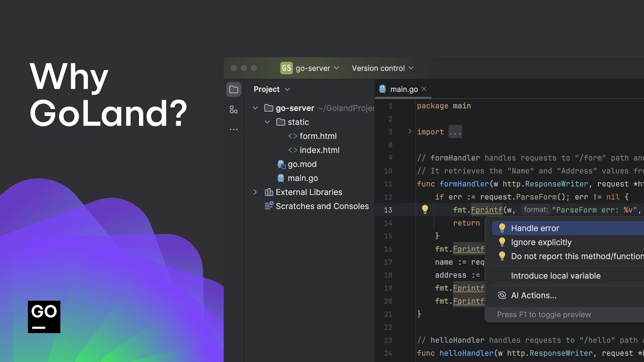The height and width of the screenshot is (362, 644).
Task: Click the go.mod file icon
Action: [x=281, y=164]
